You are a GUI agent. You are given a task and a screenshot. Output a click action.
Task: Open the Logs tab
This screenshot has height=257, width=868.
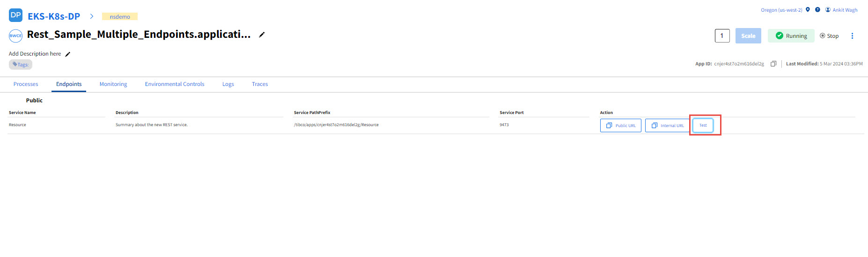point(228,84)
